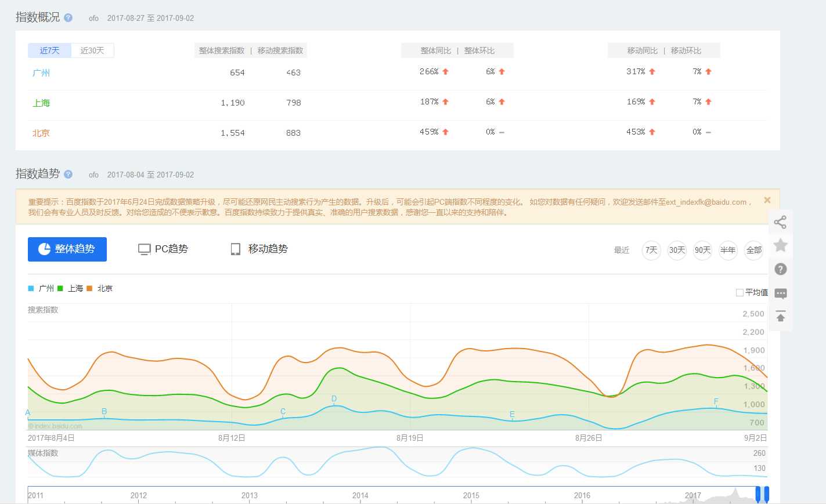Click 整体环比 column header
Viewport: 826px width, 504px height.
point(479,50)
